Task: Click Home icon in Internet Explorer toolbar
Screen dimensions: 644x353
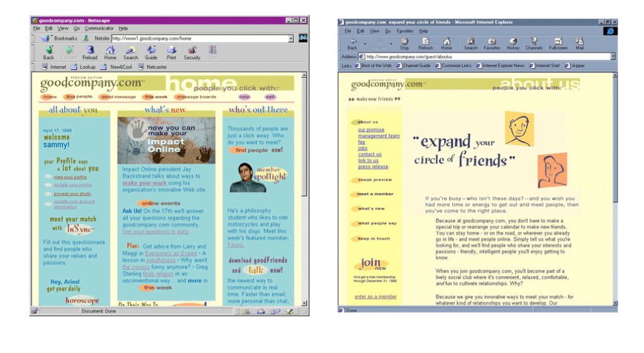Action: click(447, 43)
